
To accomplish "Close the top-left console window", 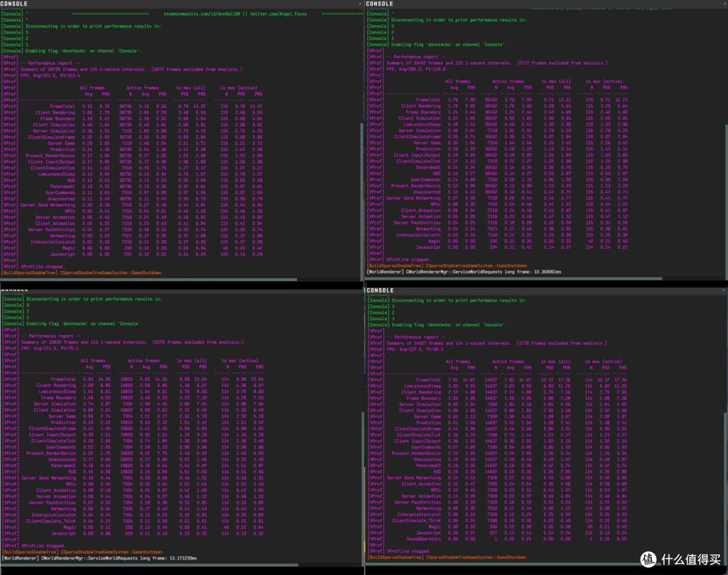I will point(360,4).
